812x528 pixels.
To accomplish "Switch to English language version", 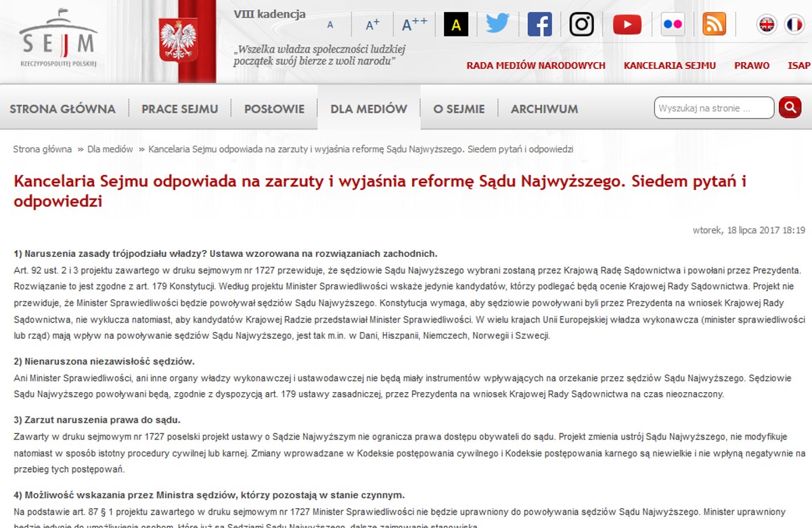I will click(767, 25).
